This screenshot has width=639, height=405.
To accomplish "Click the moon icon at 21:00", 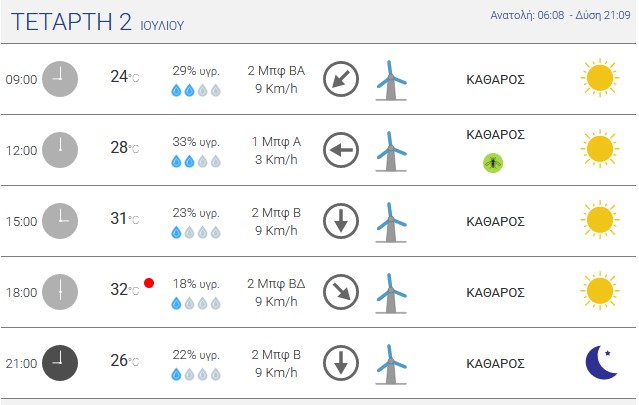I will [x=601, y=362].
